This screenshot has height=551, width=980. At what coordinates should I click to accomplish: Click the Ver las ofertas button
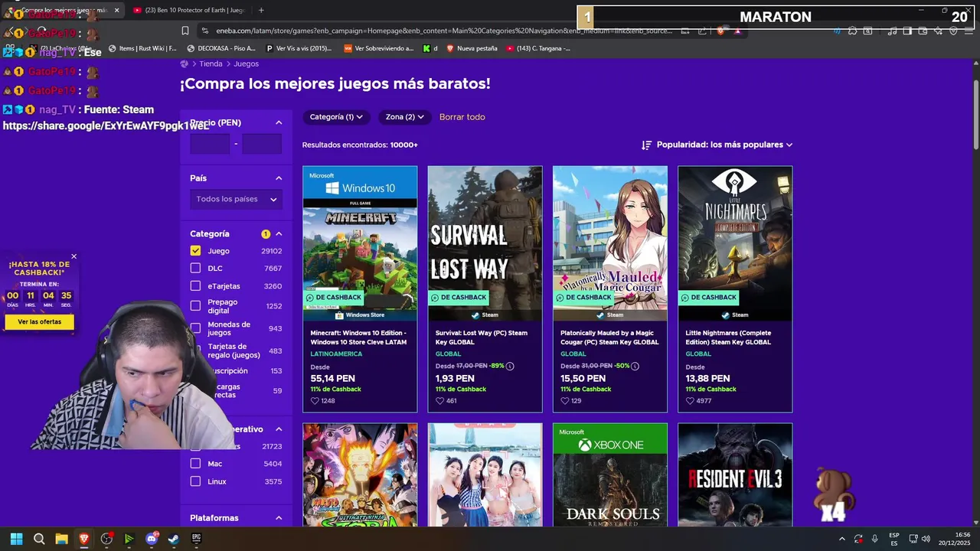click(x=39, y=322)
